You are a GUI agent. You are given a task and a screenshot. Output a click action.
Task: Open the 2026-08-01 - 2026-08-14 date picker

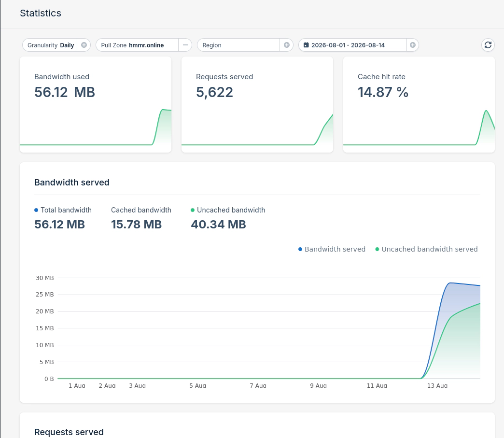pyautogui.click(x=352, y=45)
